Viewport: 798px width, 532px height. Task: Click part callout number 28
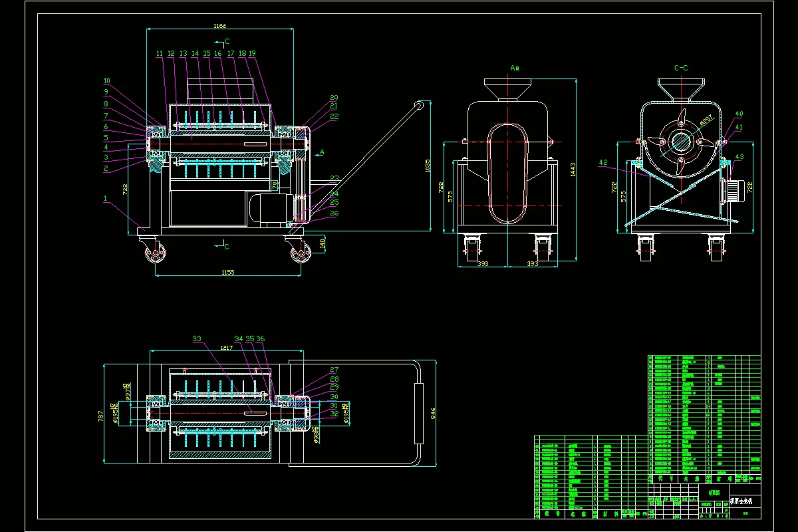pos(334,379)
